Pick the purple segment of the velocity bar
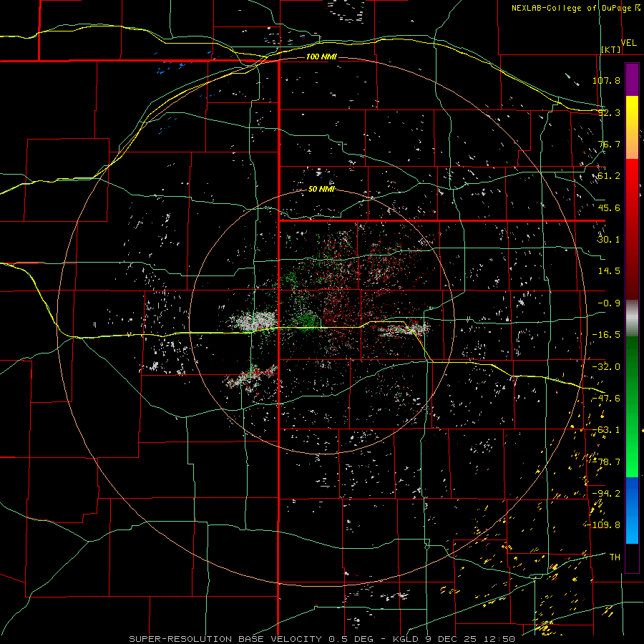Viewport: 644px width, 644px height. pos(632,79)
